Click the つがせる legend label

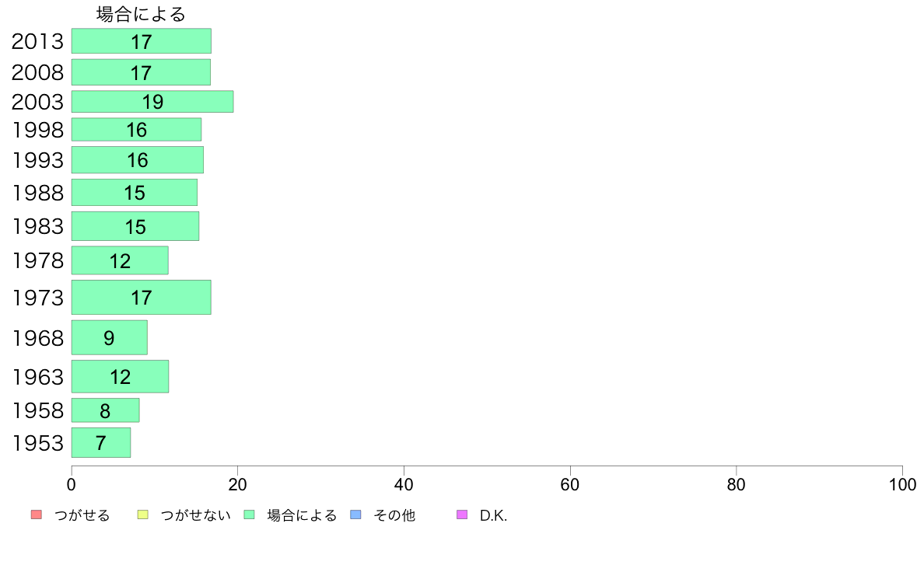82,515
